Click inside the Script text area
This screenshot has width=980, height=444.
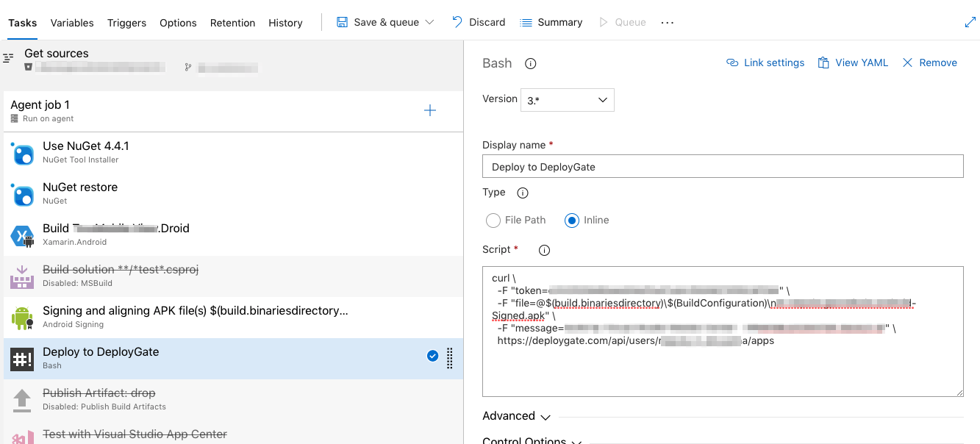(723, 332)
